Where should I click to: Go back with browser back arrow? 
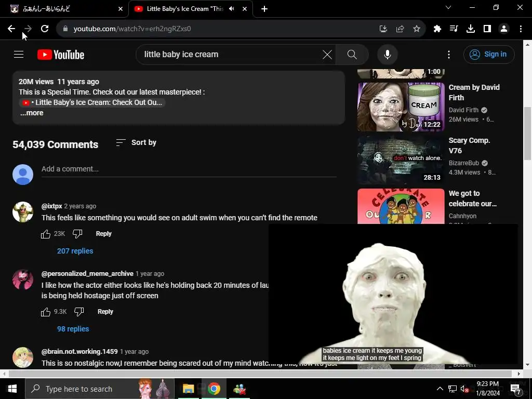[11, 29]
